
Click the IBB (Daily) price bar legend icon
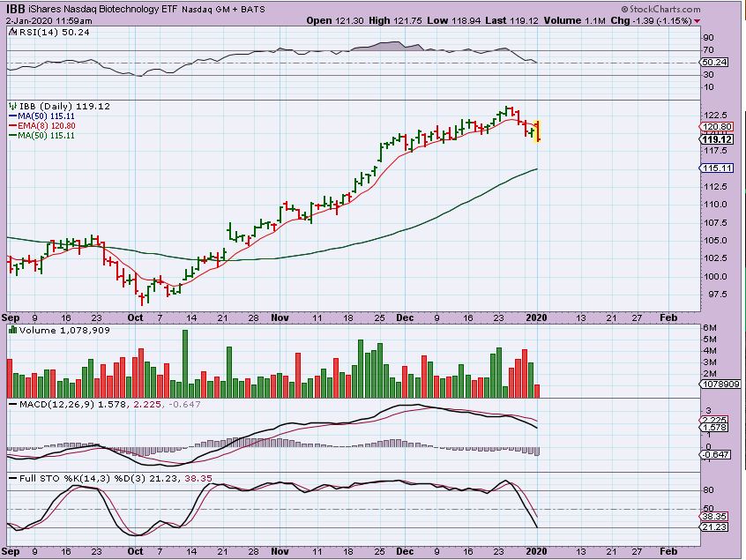13,106
